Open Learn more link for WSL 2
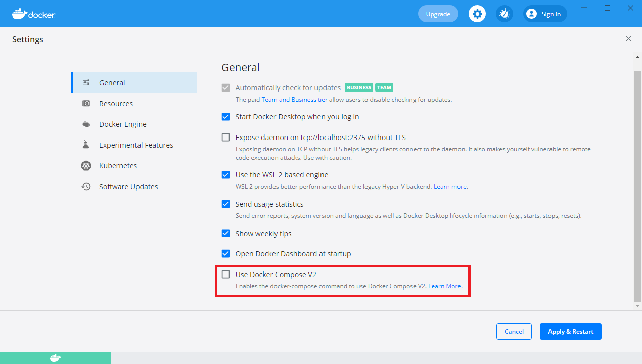 pos(450,187)
